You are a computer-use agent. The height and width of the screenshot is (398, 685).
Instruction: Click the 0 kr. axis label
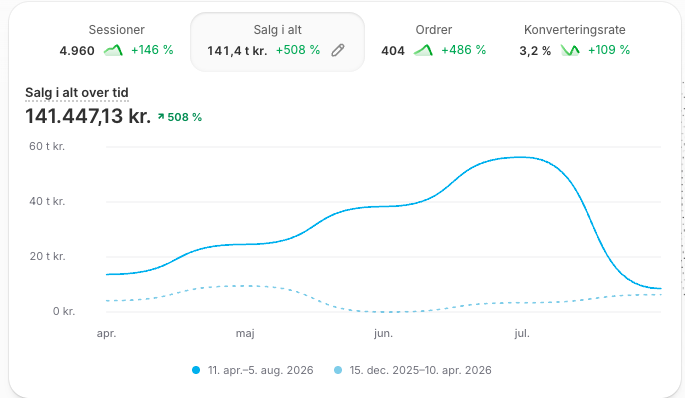(64, 311)
